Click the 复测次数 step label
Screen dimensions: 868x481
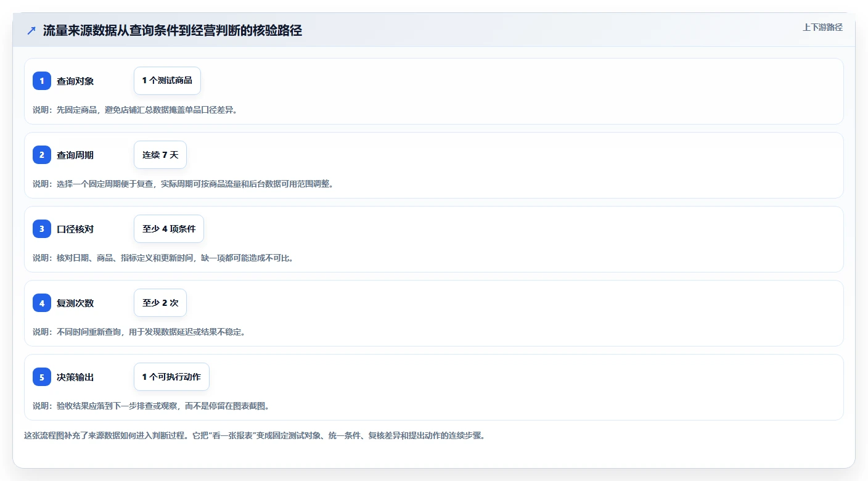[x=75, y=303]
